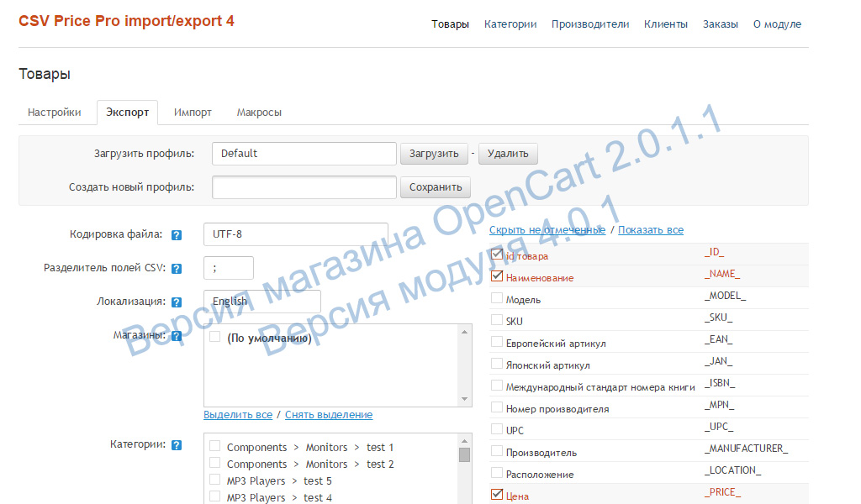Open help icon beside Локализация
Viewport: 861px width, 504px height.
click(x=177, y=302)
